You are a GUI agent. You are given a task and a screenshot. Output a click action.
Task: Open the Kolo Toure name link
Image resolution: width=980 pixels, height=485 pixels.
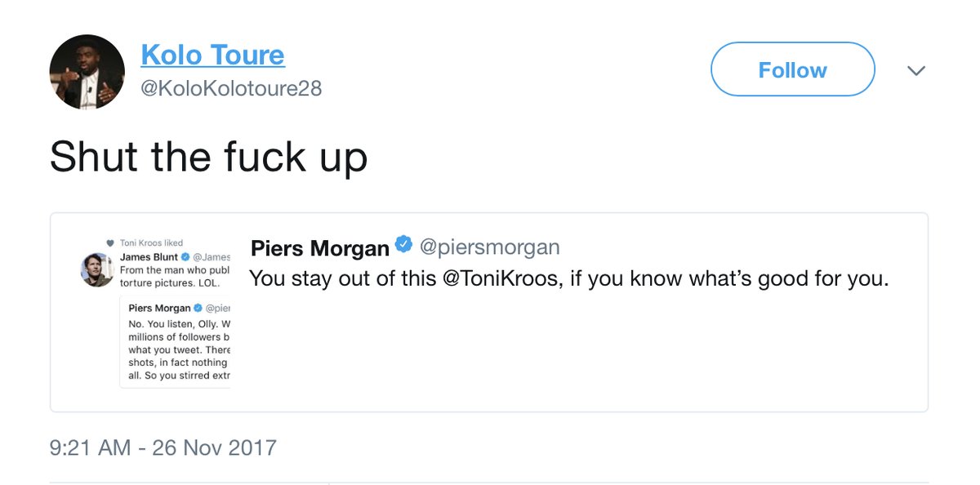click(x=212, y=55)
